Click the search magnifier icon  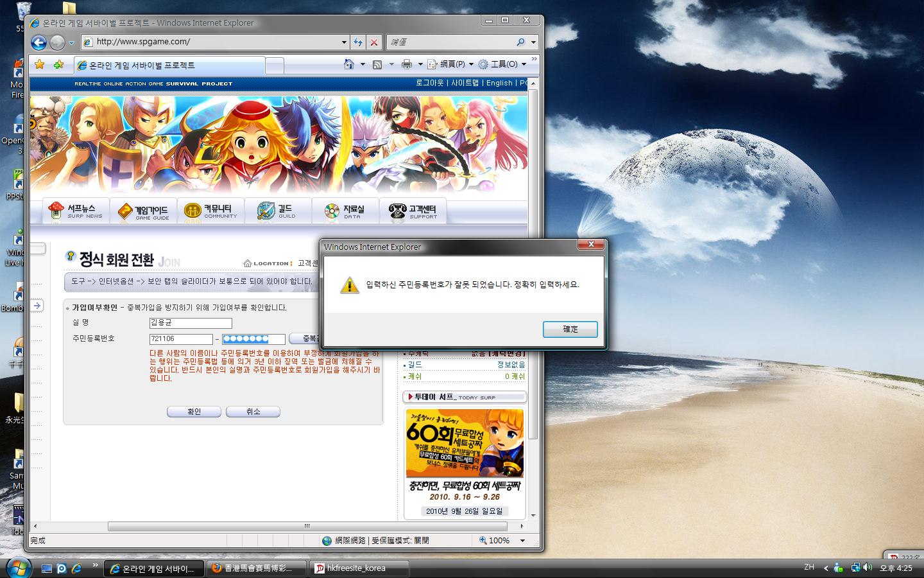coord(520,42)
